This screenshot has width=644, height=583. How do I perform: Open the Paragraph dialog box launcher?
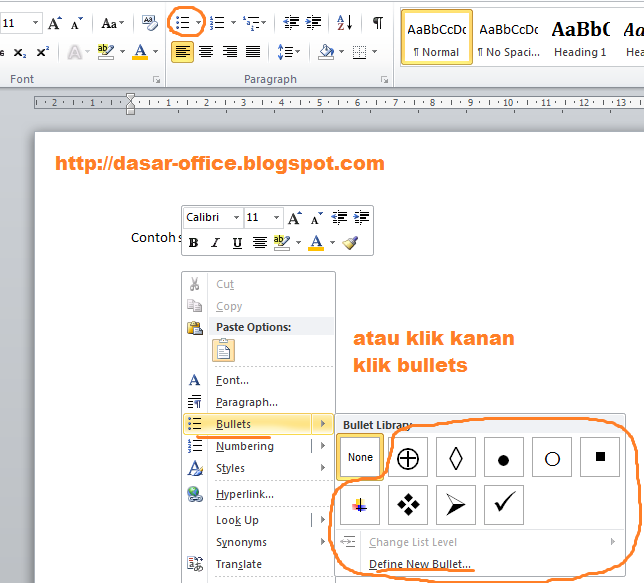[x=384, y=80]
